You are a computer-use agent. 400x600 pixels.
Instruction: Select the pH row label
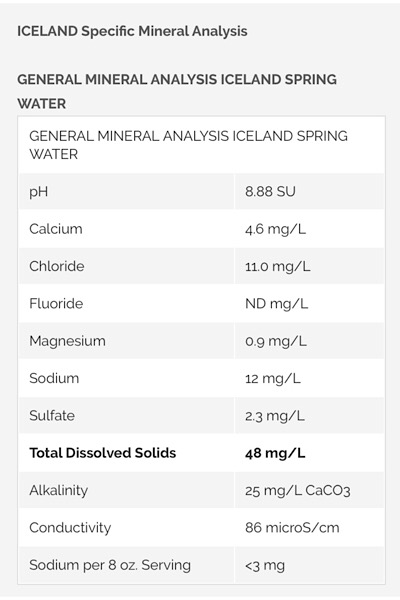(x=39, y=191)
